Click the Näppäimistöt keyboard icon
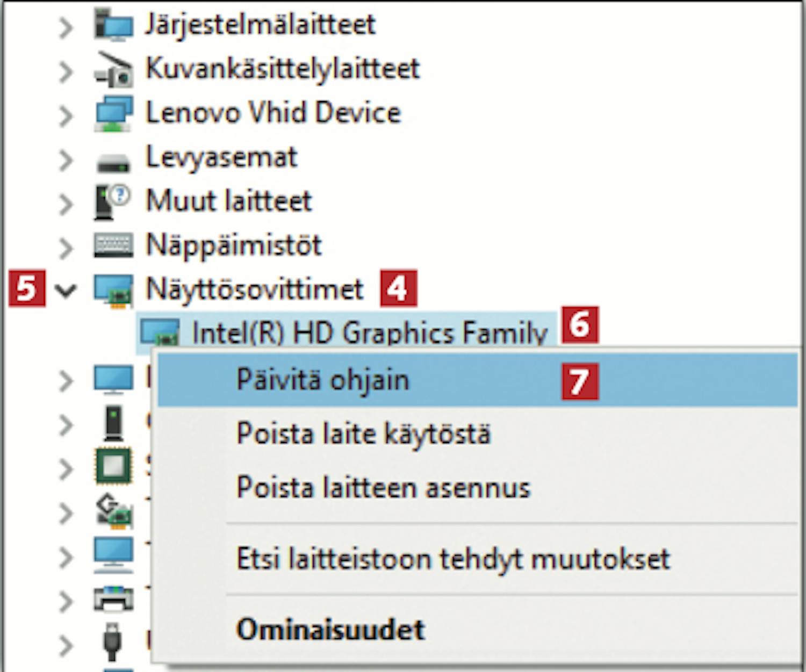Screen dimensions: 806x672 pos(113,246)
